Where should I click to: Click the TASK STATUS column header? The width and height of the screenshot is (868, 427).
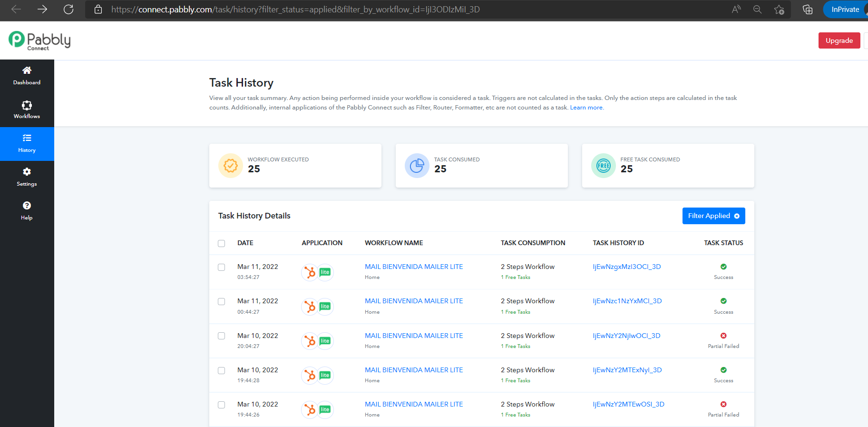tap(723, 243)
